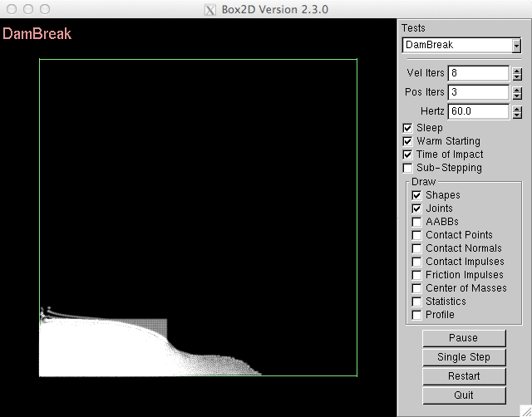
Task: Enable the Sub-Stepping checkbox
Action: click(407, 168)
